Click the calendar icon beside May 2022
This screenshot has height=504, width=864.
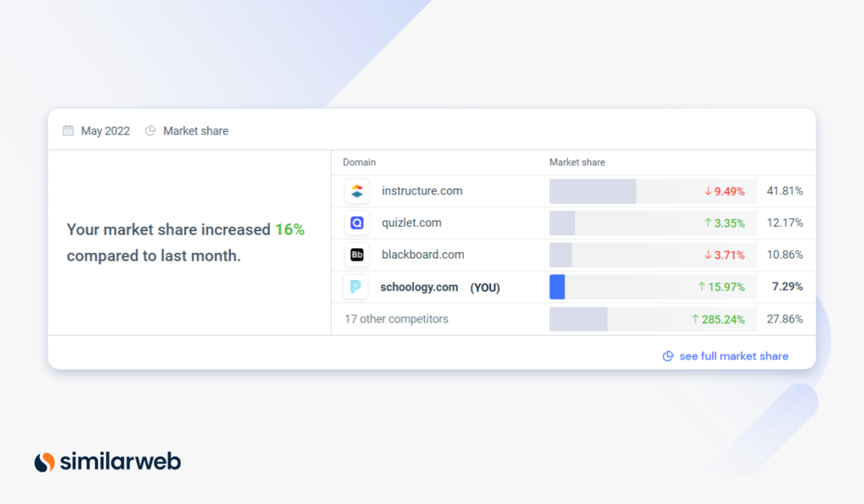click(x=68, y=130)
